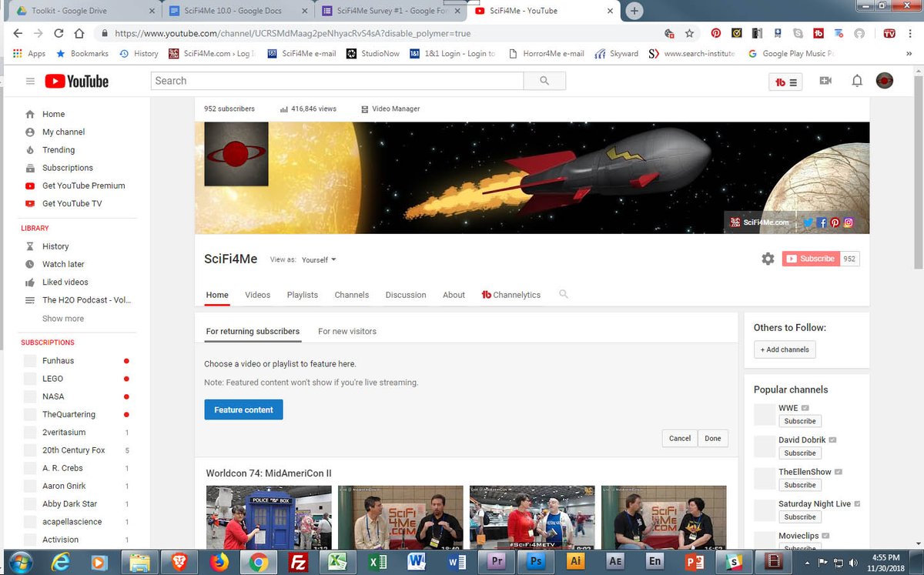Subscribe to David Dobrik

click(800, 453)
